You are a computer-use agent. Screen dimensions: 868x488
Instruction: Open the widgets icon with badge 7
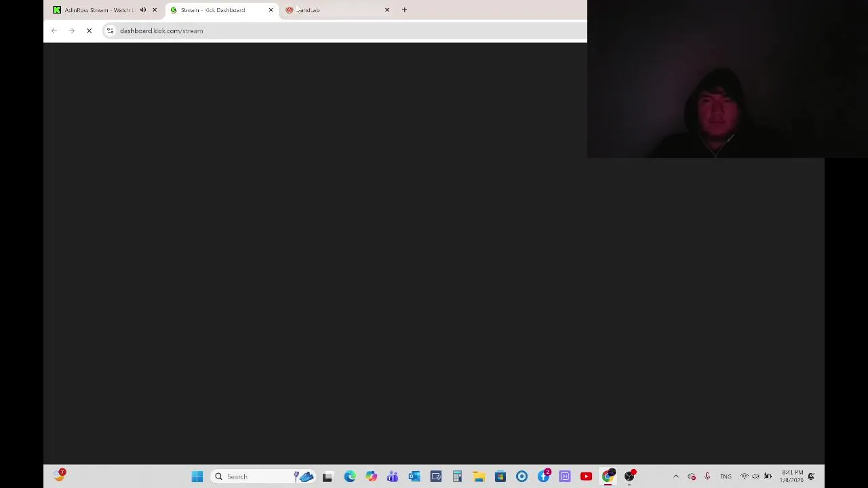[x=60, y=475]
